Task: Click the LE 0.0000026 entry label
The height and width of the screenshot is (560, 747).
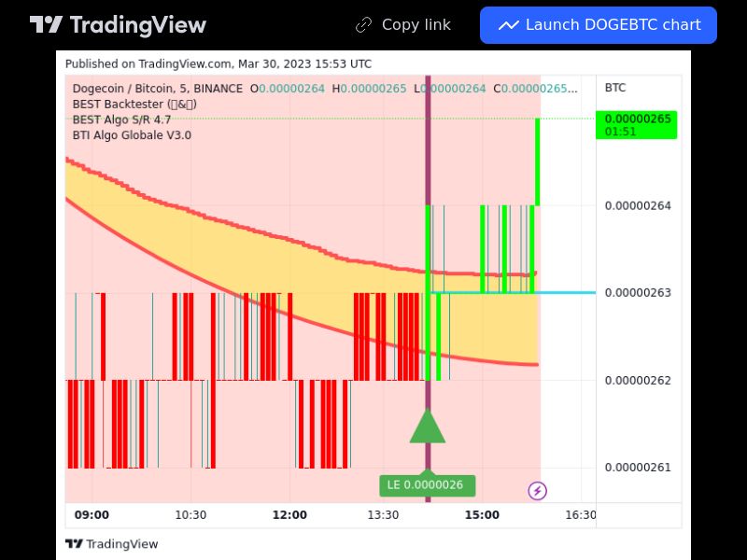Action: tap(428, 485)
